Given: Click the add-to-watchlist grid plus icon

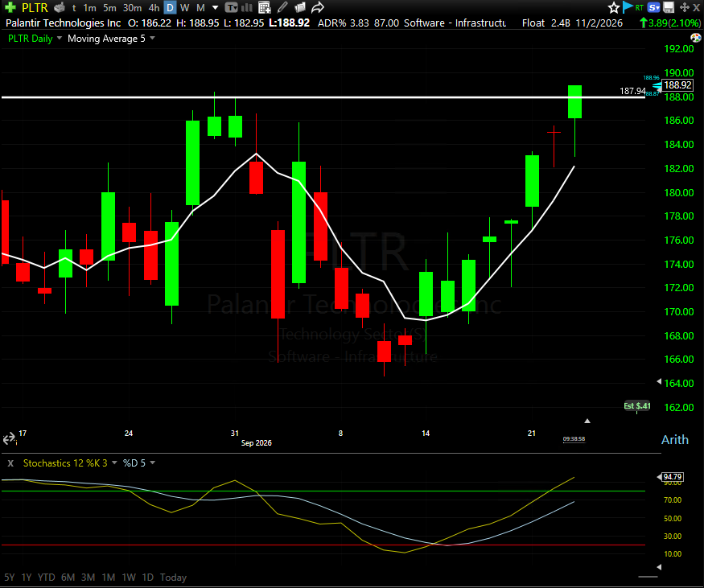Looking at the screenshot, I should (265, 7).
